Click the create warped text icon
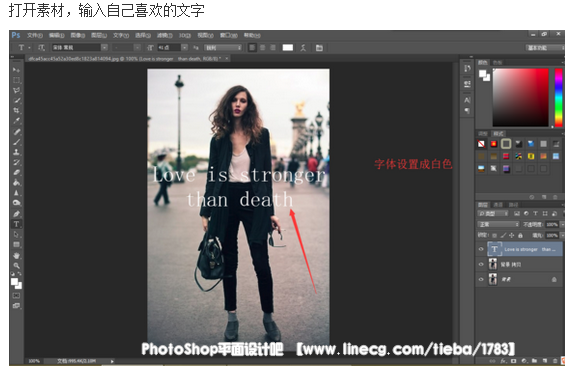This screenshot has width=565, height=366. click(303, 48)
